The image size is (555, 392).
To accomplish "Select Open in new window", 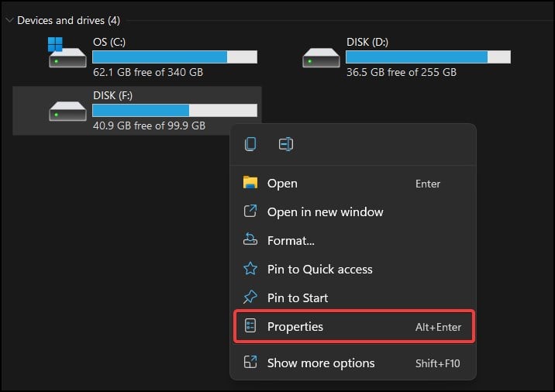I will [x=353, y=211].
